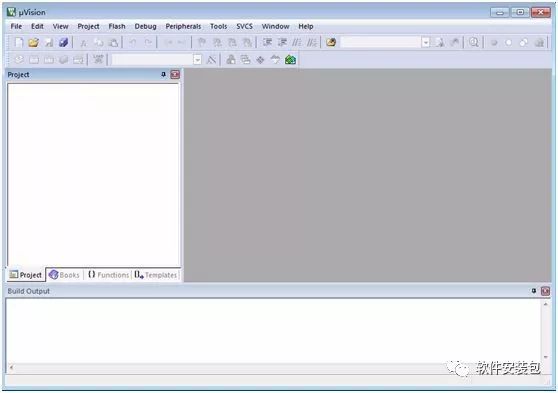Click the Comment selection icon
558x393 pixels.
(x=297, y=42)
